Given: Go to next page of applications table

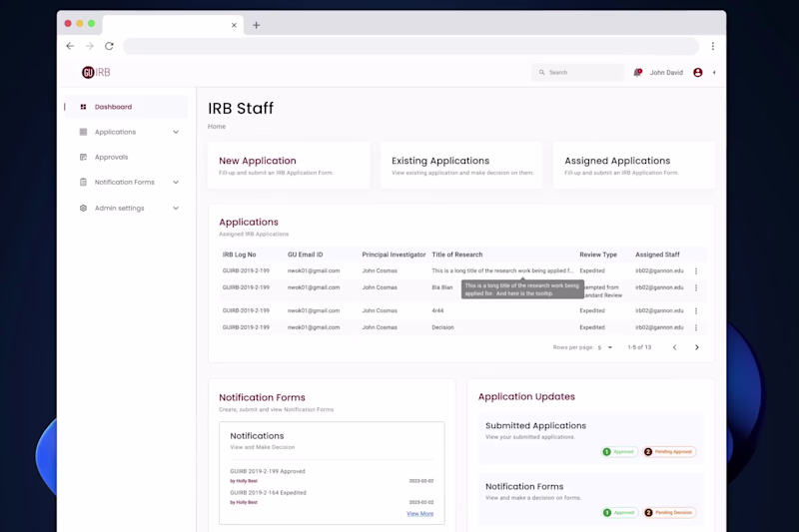Looking at the screenshot, I should click(x=696, y=347).
